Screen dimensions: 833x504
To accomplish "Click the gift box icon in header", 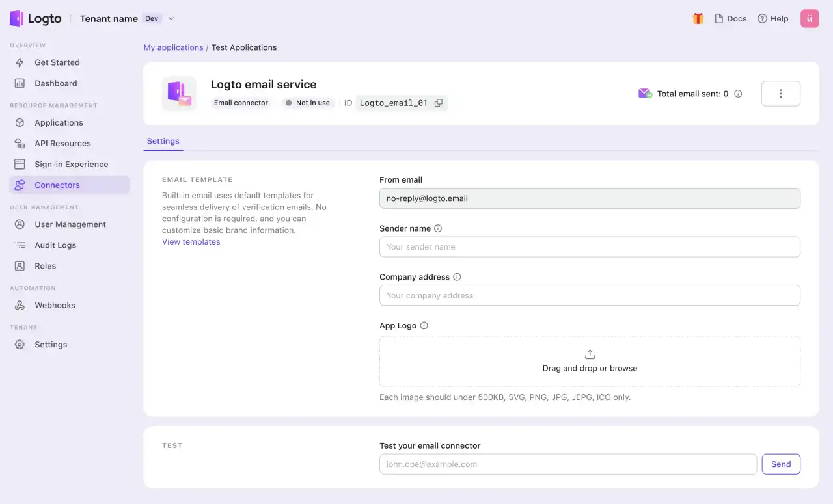I will [698, 19].
